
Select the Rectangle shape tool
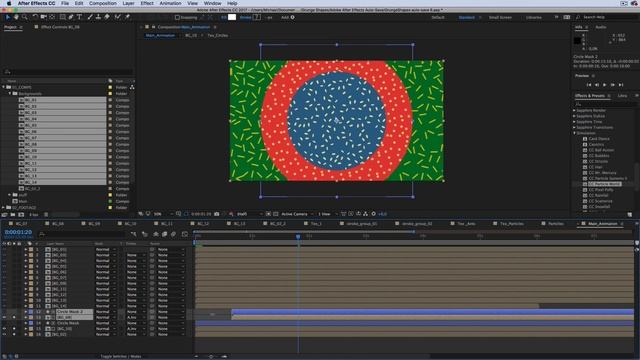[x=62, y=17]
